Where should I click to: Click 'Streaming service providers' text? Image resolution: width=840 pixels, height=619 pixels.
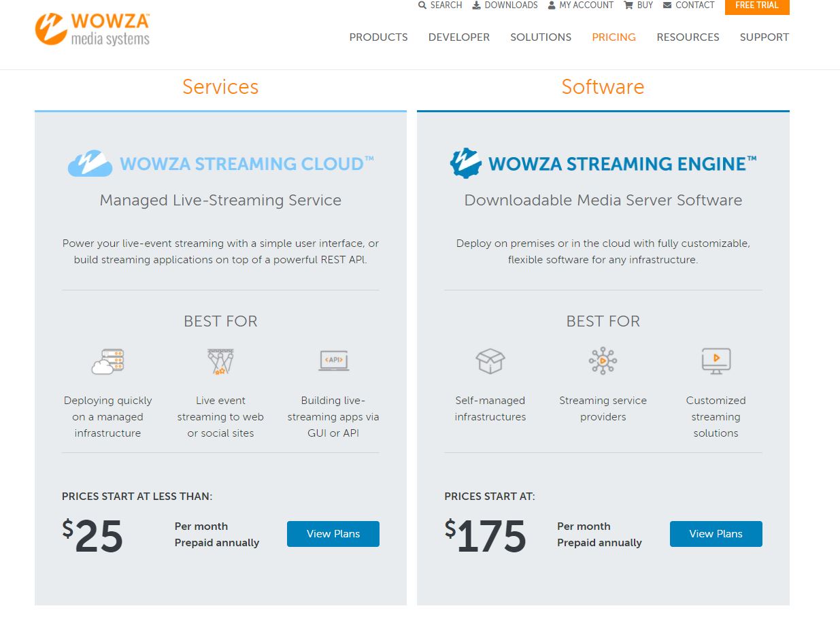tap(603, 409)
